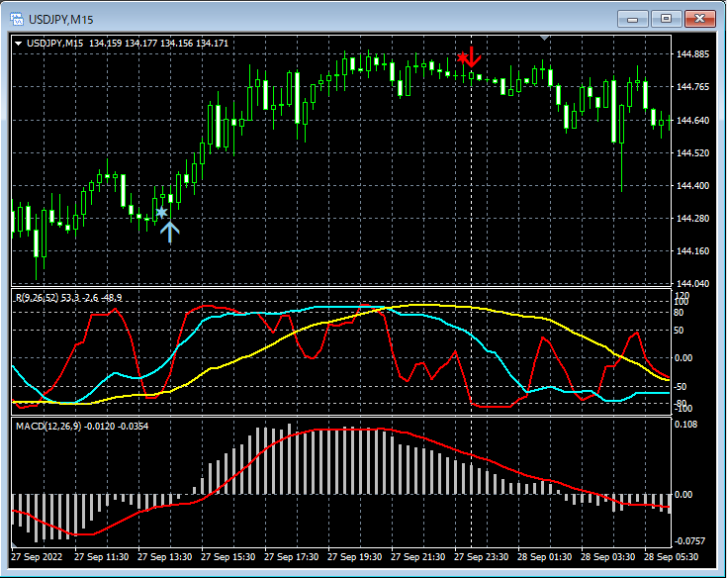
Task: Click the 144.885 price axis label
Action: point(693,54)
